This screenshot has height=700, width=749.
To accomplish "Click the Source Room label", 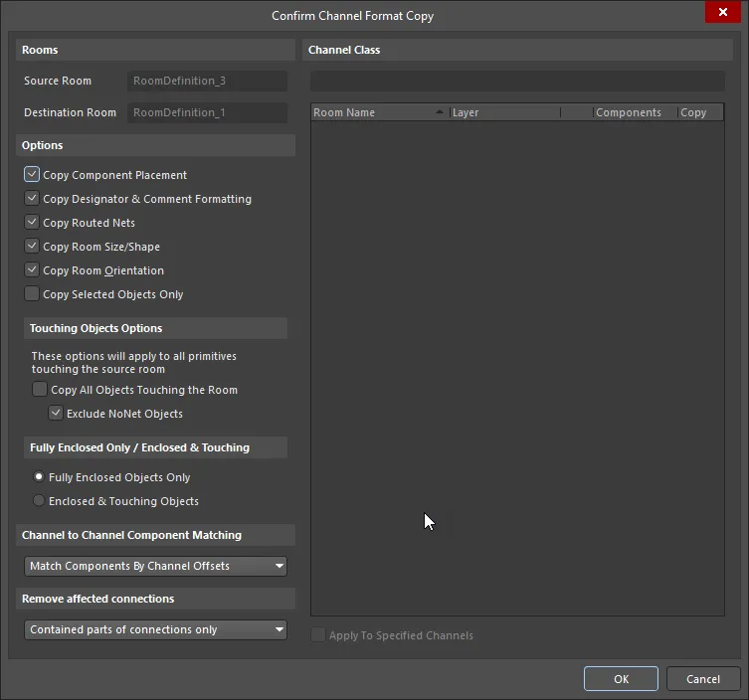I will tap(58, 81).
